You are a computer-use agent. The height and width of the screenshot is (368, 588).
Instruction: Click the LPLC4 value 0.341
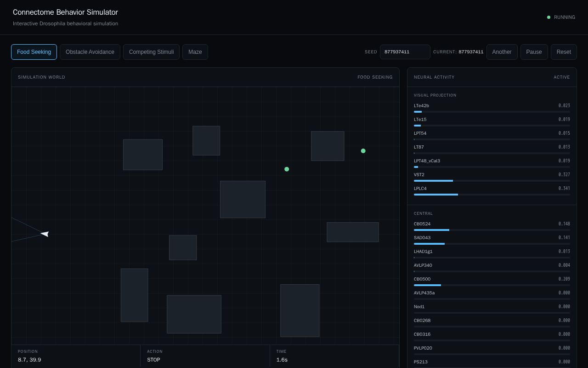pos(564,189)
